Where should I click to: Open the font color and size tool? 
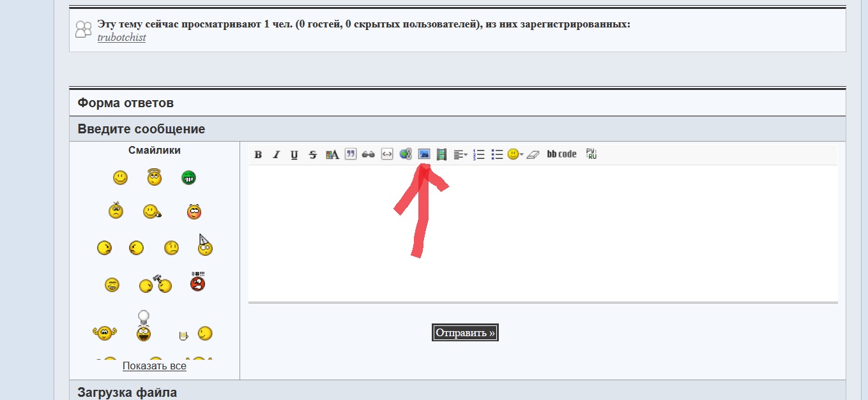coord(331,154)
